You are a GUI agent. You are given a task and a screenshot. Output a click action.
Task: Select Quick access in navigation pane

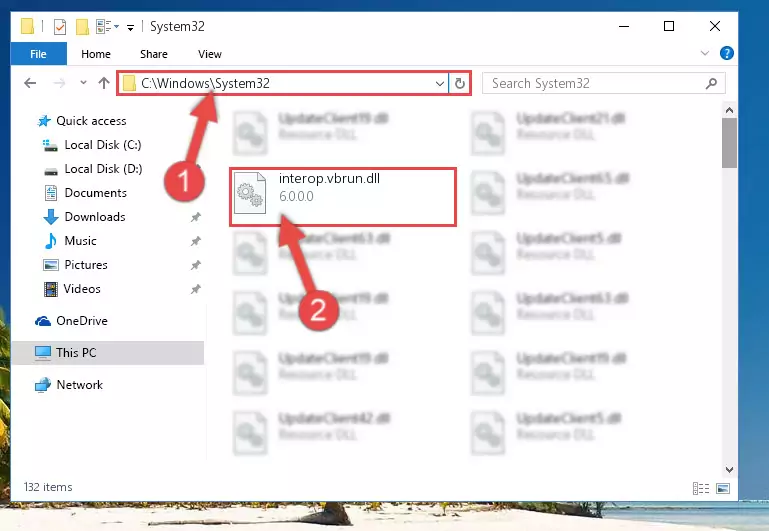click(x=81, y=121)
